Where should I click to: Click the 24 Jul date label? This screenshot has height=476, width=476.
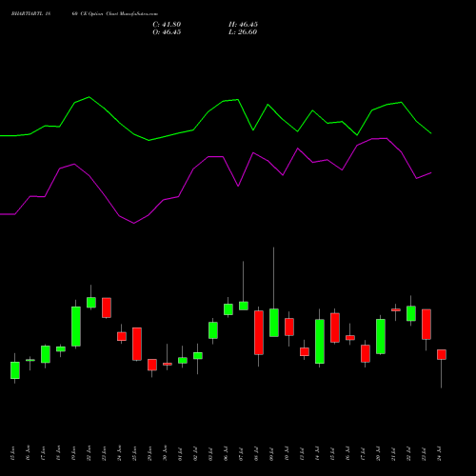(439, 453)
